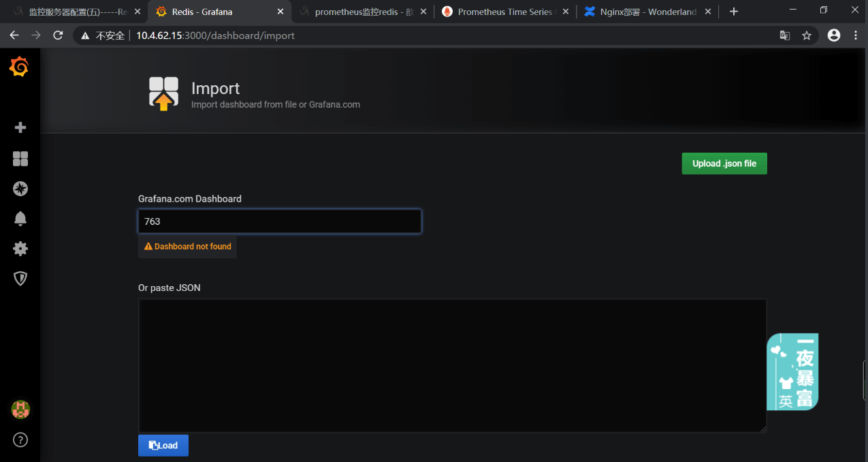Reload the current page
868x462 pixels.
[x=58, y=35]
